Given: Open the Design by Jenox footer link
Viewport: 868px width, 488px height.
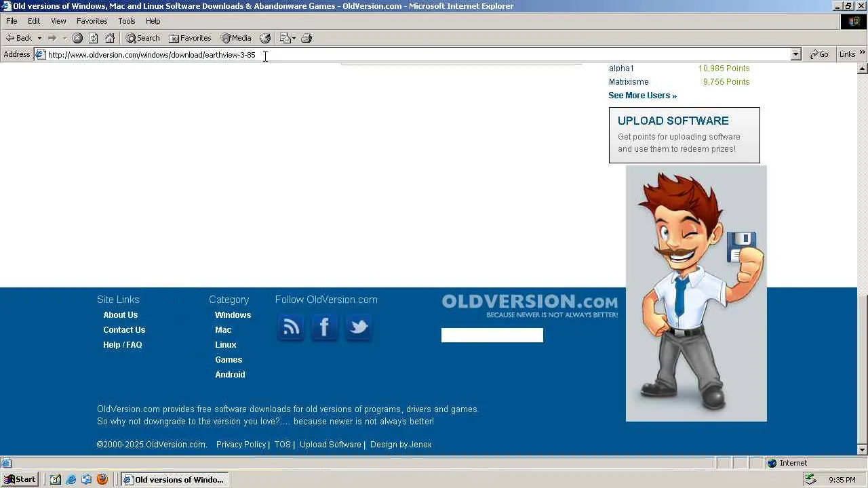Looking at the screenshot, I should 401,445.
